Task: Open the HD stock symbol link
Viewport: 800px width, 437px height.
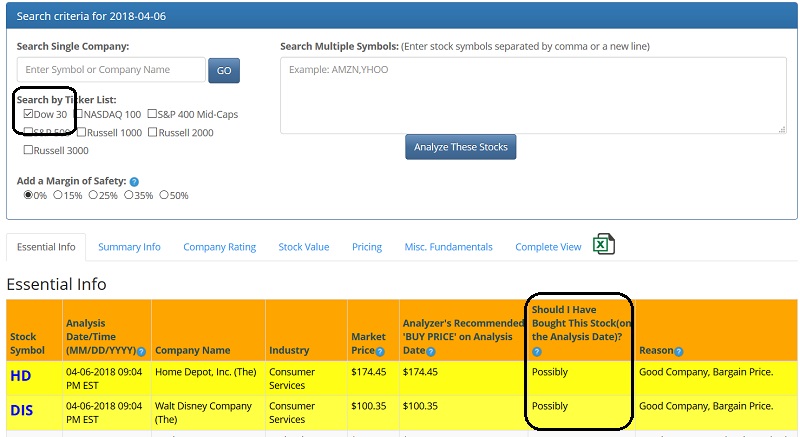Action: click(21, 376)
